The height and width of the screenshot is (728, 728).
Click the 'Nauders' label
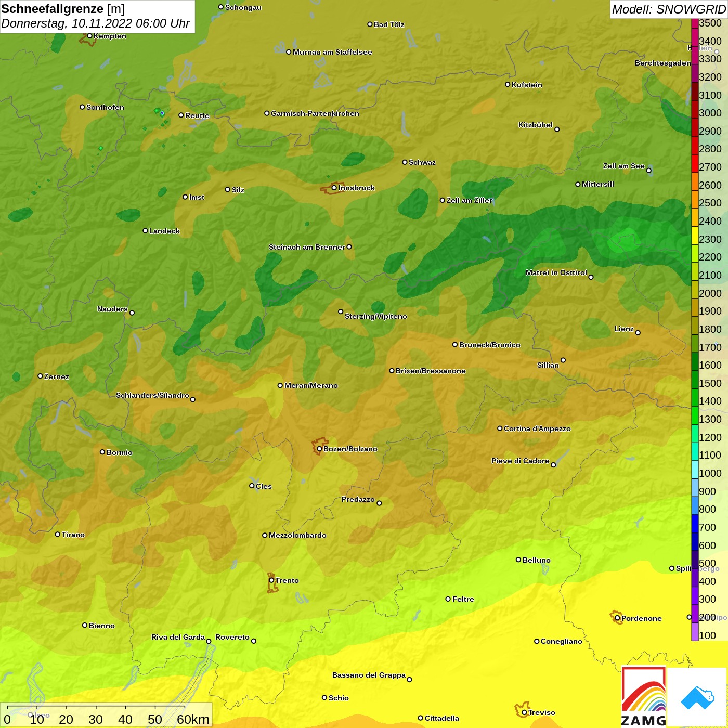pos(112,309)
